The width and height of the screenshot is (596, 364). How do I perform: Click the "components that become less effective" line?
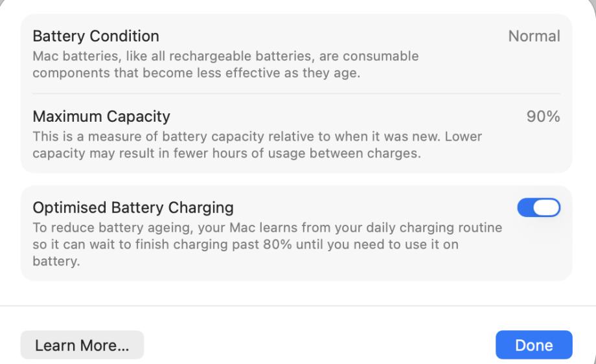click(196, 73)
